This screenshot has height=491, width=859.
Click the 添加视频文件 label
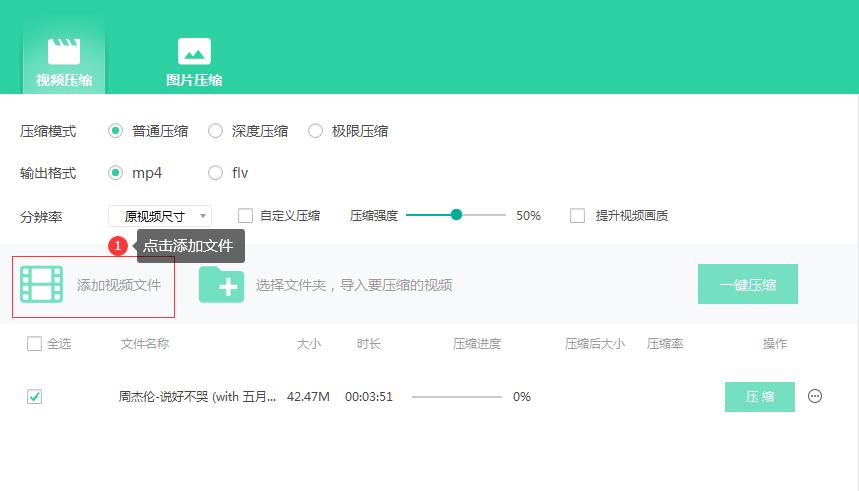(x=119, y=285)
